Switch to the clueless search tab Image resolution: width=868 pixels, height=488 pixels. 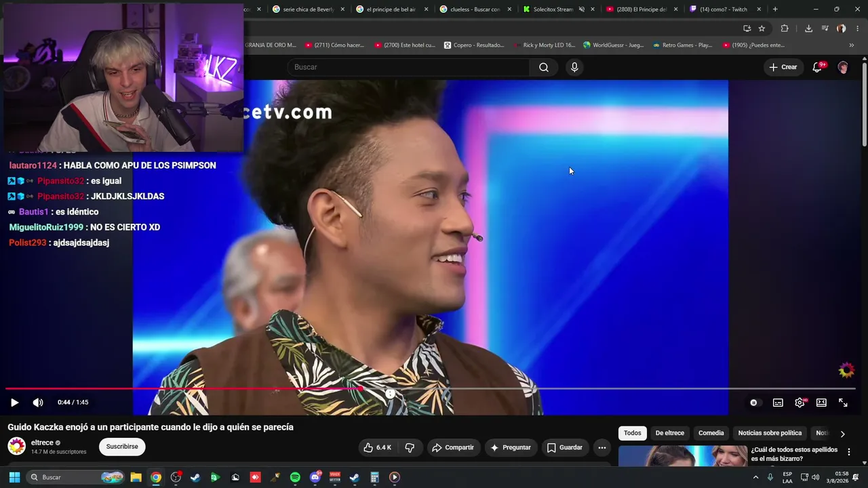(475, 9)
